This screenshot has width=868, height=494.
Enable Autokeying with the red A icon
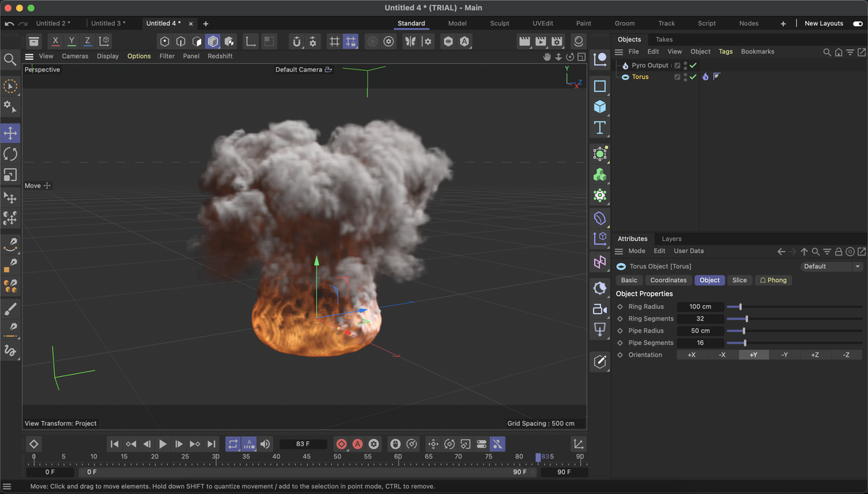click(x=357, y=443)
